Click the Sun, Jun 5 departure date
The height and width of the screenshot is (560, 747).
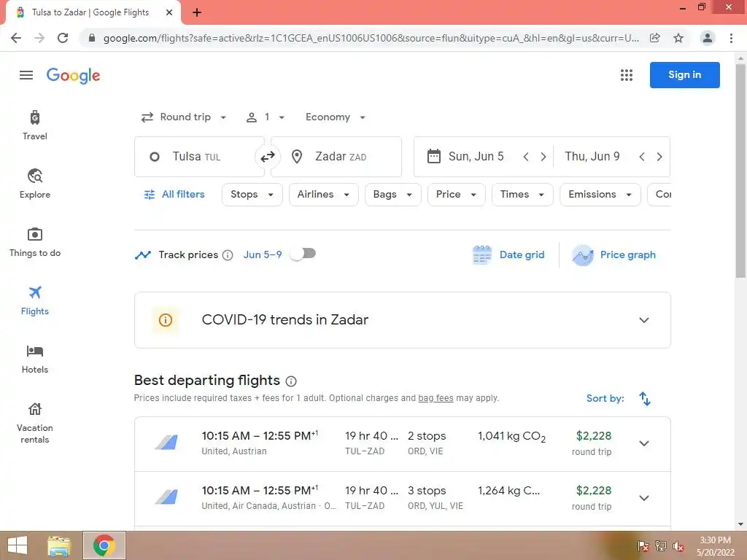coord(476,156)
